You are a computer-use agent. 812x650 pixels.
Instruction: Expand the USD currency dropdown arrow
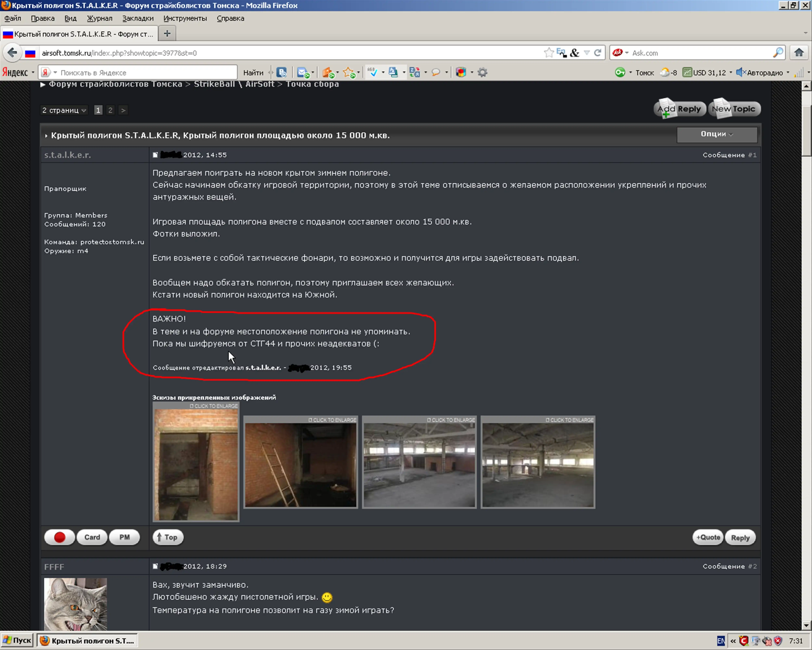[731, 72]
